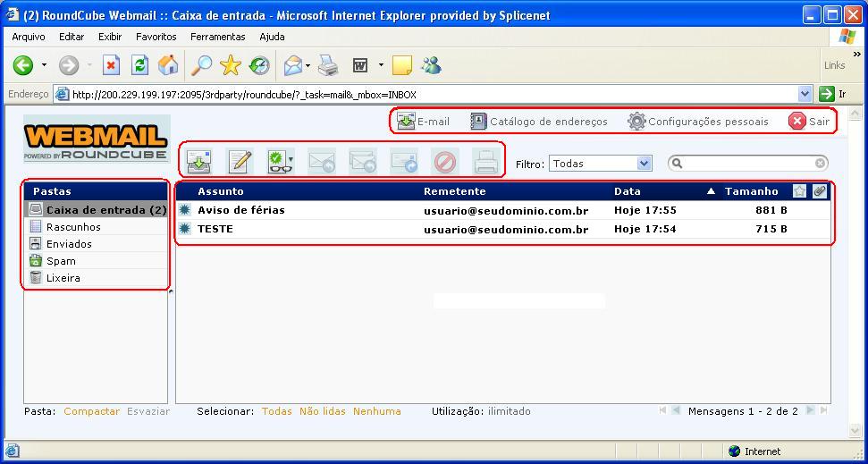868x464 pixels.
Task: Open the Editar menu
Action: coord(72,37)
